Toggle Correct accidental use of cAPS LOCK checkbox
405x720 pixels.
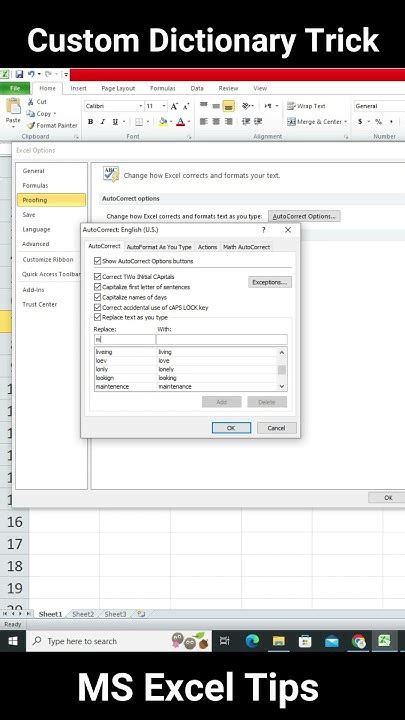(x=97, y=307)
